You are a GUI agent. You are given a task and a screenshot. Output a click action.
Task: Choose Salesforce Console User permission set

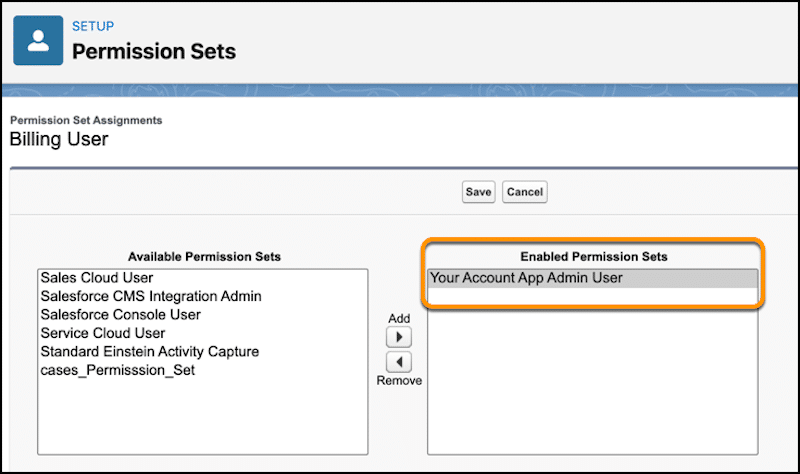click(203, 315)
